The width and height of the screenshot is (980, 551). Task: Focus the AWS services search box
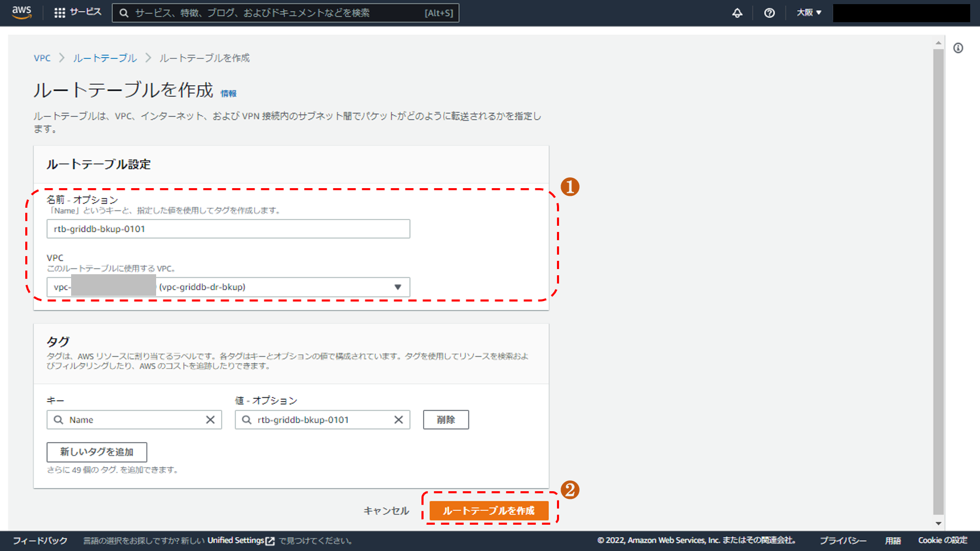[x=278, y=13]
